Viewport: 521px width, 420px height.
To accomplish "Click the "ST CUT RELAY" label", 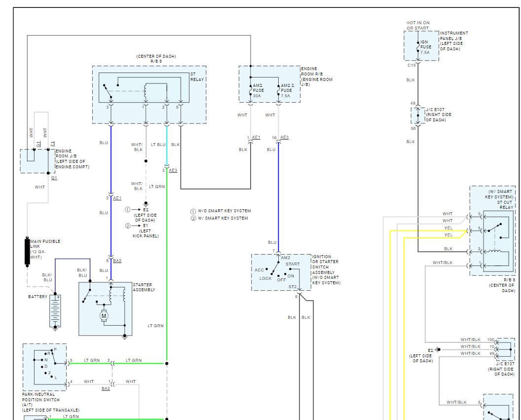I will [x=505, y=205].
